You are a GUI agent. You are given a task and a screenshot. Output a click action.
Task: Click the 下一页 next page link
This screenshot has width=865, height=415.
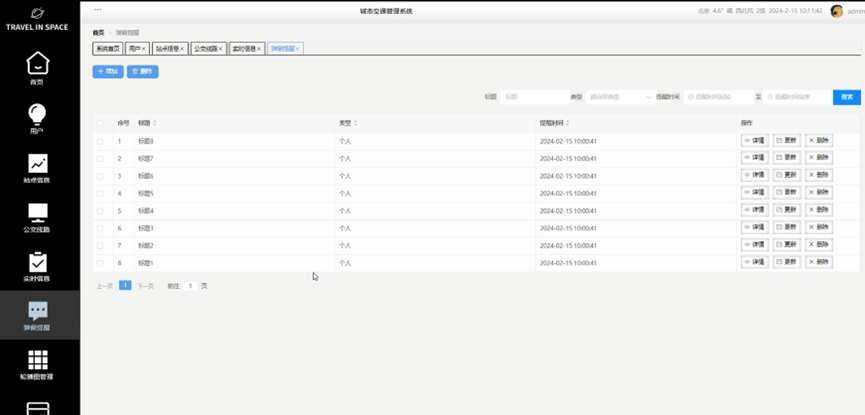146,286
